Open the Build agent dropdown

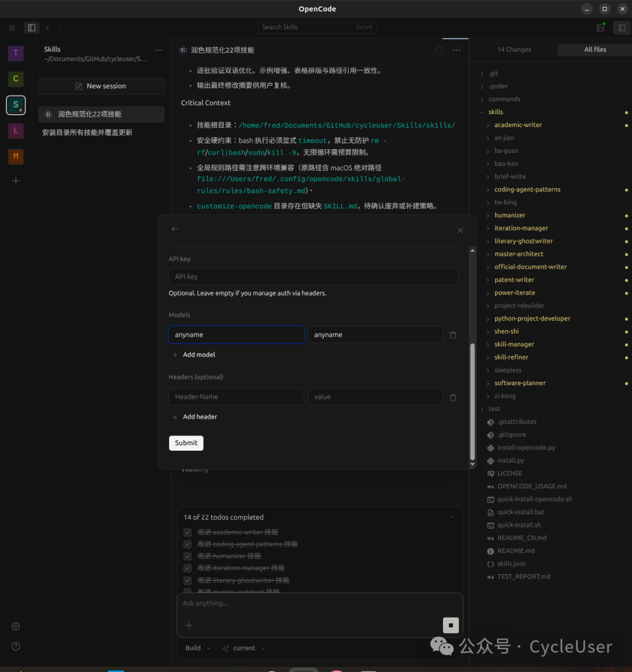[198, 648]
